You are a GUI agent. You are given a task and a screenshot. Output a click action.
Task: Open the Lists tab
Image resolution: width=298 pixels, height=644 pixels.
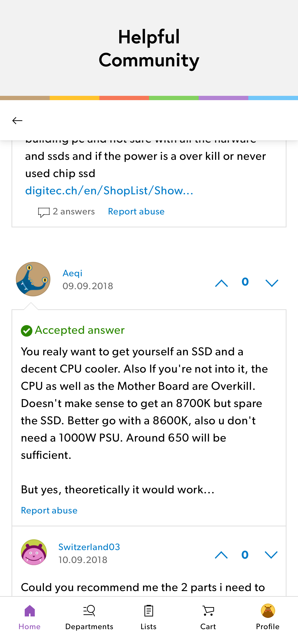149,617
